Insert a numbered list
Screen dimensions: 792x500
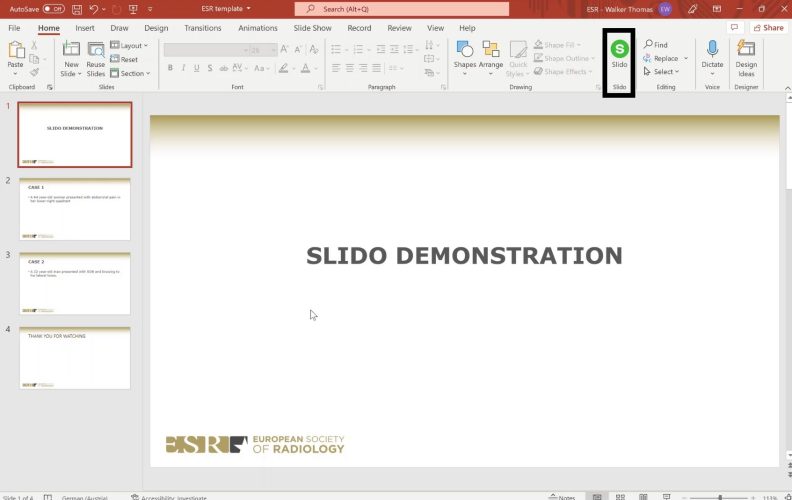point(358,49)
